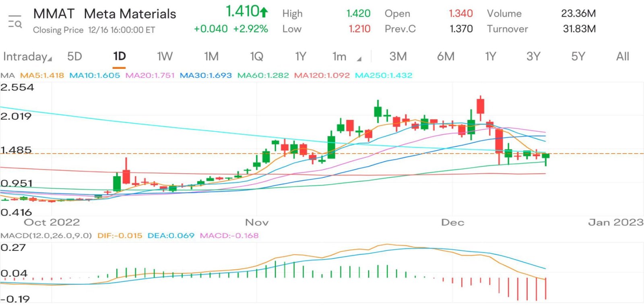Click the DIF:-0.015 value label
Viewport: 644px width, 308px height.
pos(120,236)
